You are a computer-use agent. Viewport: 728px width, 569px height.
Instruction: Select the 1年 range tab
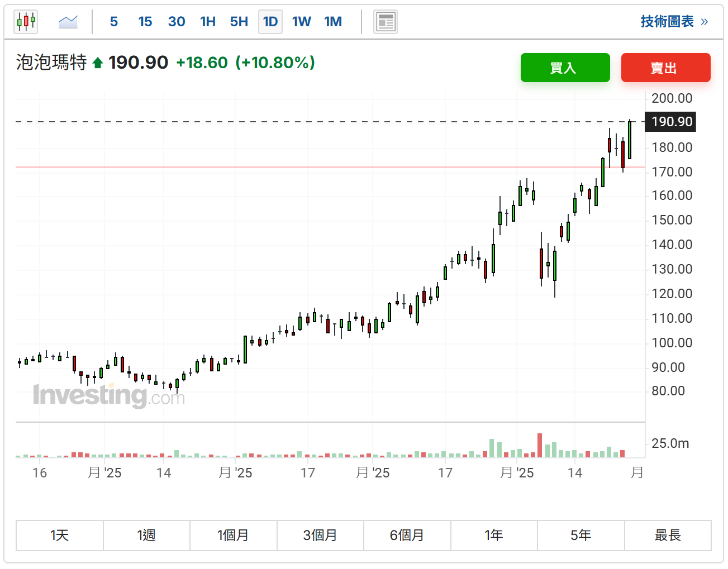coord(494,535)
